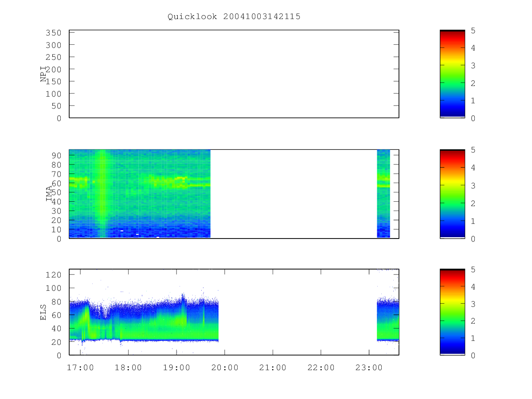Click the 20 tick on ELS axis
Screen dimensions: 532x399
point(57,342)
